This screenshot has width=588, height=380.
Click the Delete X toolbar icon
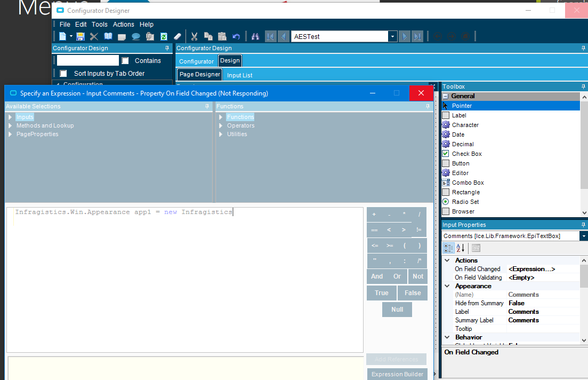[94, 36]
